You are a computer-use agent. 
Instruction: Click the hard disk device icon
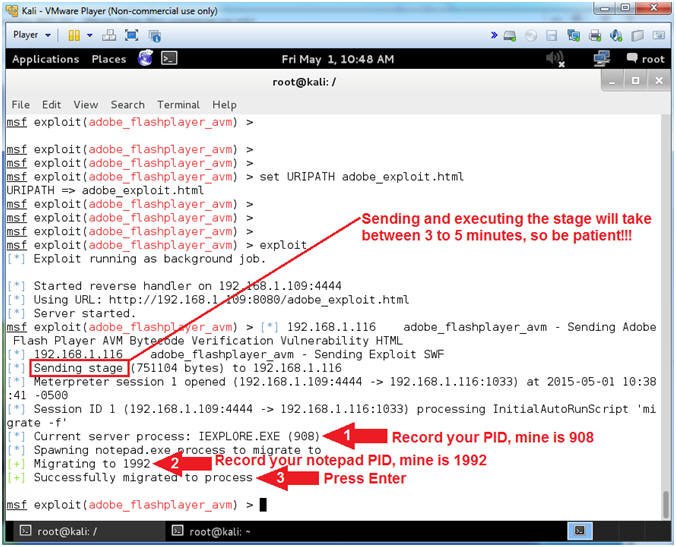(510, 36)
